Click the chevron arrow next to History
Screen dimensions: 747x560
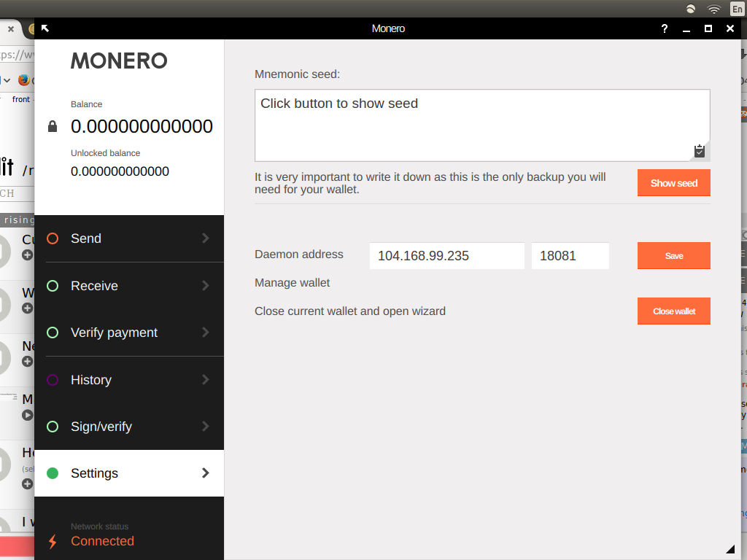click(205, 379)
